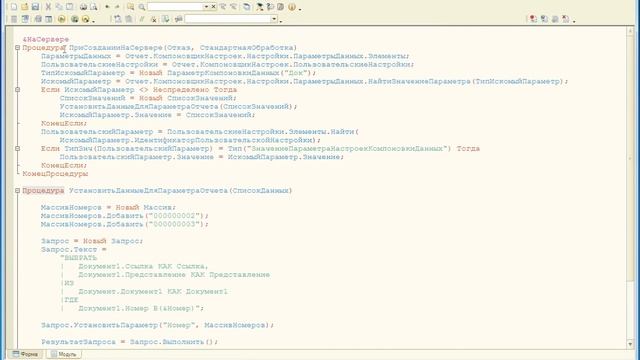Collapse the 'Если ИскомыйПараметр' block
640x360 pixels.
point(17,90)
